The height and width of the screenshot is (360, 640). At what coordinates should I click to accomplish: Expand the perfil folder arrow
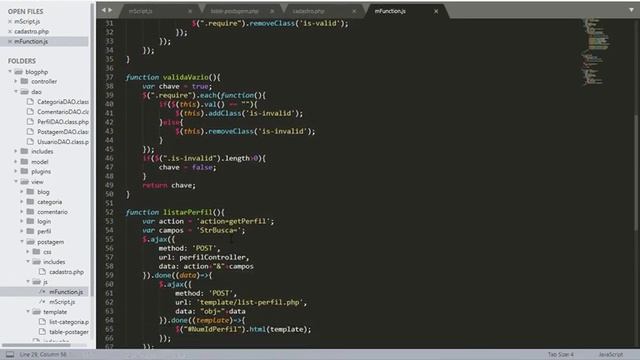point(22,231)
